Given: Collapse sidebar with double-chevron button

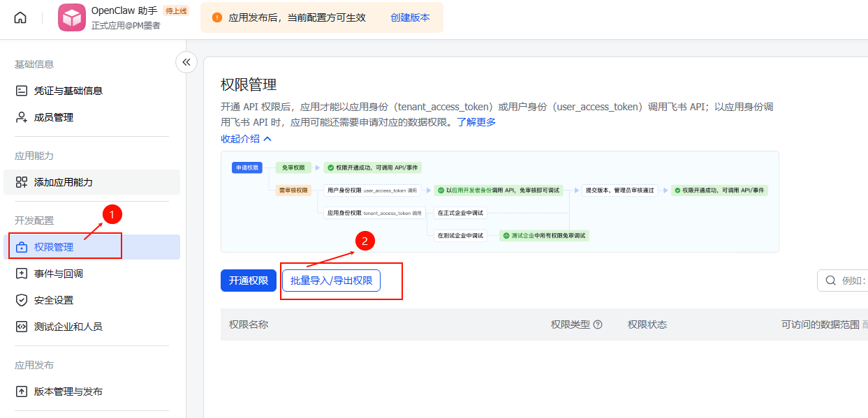Looking at the screenshot, I should click(186, 62).
